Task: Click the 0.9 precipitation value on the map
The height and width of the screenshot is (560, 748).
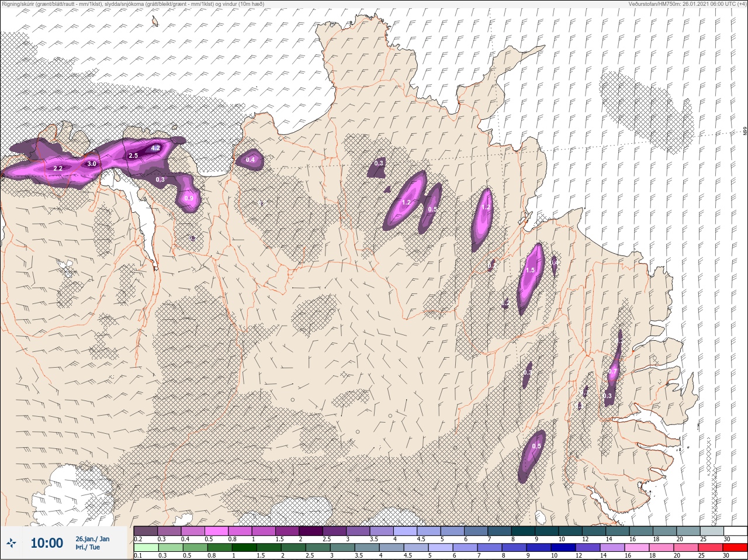Action: 189,198
